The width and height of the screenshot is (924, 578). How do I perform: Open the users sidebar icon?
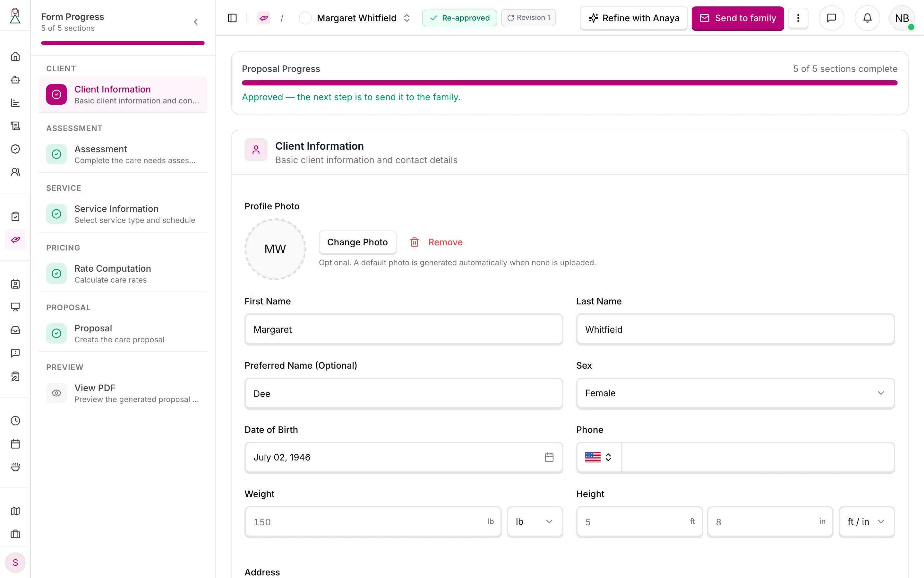[15, 172]
